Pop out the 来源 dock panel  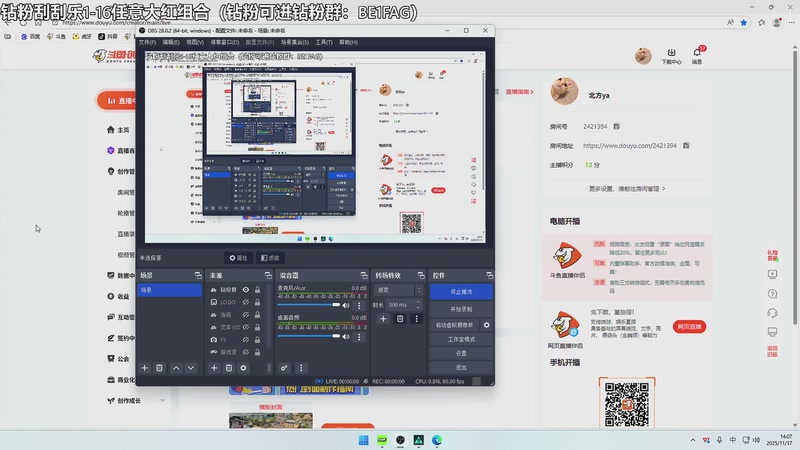[x=268, y=276]
